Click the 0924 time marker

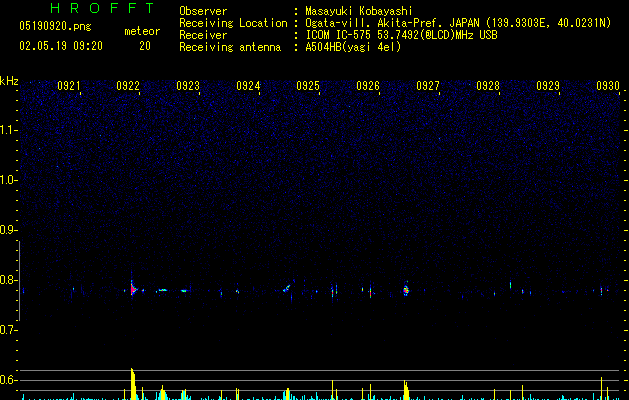pyautogui.click(x=248, y=86)
